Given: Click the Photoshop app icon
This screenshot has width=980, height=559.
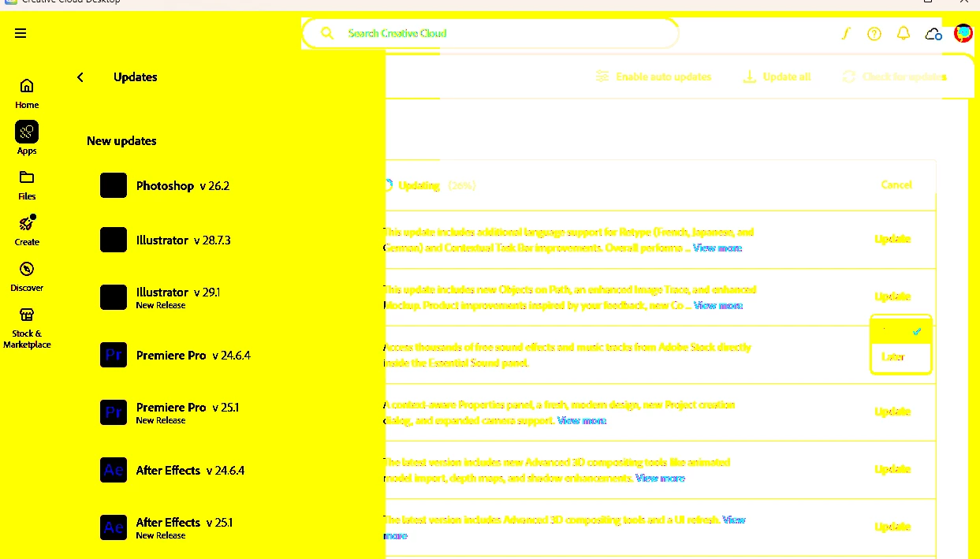Looking at the screenshot, I should (x=114, y=185).
